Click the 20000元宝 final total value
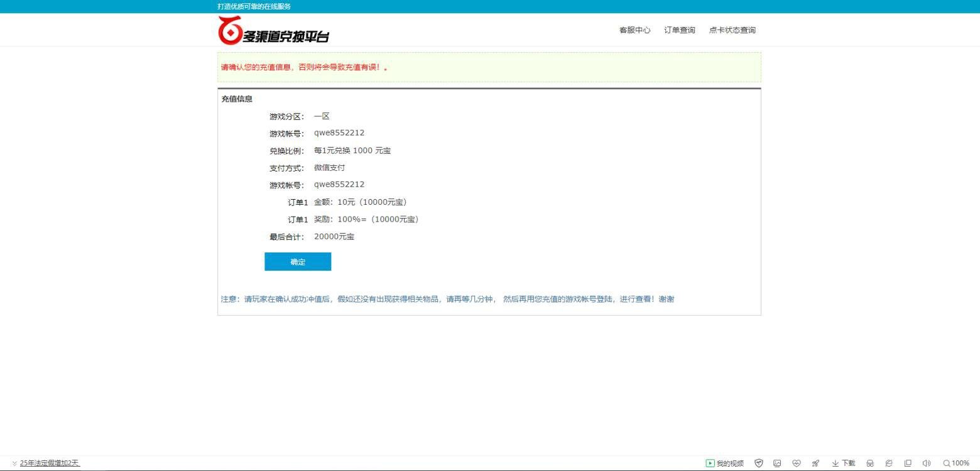Screen dimensions: 980x471 click(334, 237)
